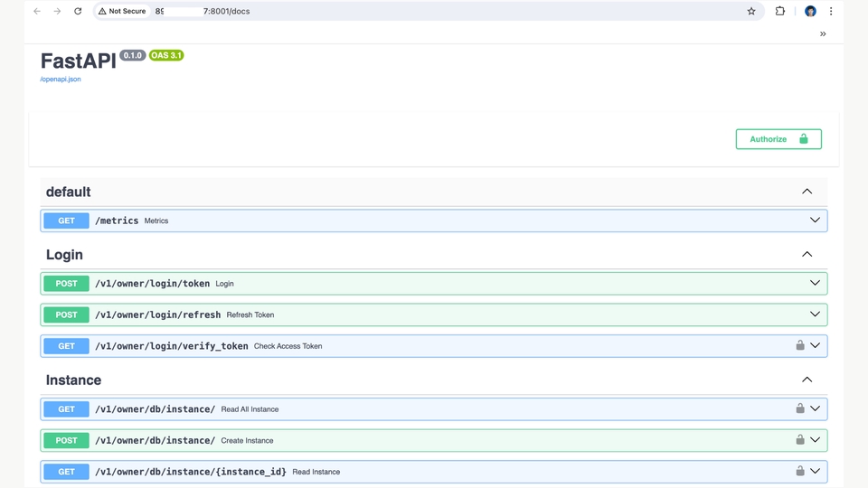The width and height of the screenshot is (868, 488).
Task: Click the browser back arrow
Action: click(x=37, y=11)
